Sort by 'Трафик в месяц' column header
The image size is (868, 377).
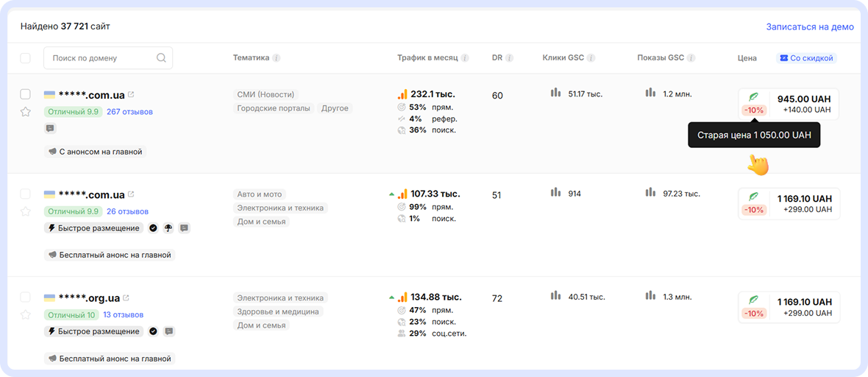(x=427, y=58)
